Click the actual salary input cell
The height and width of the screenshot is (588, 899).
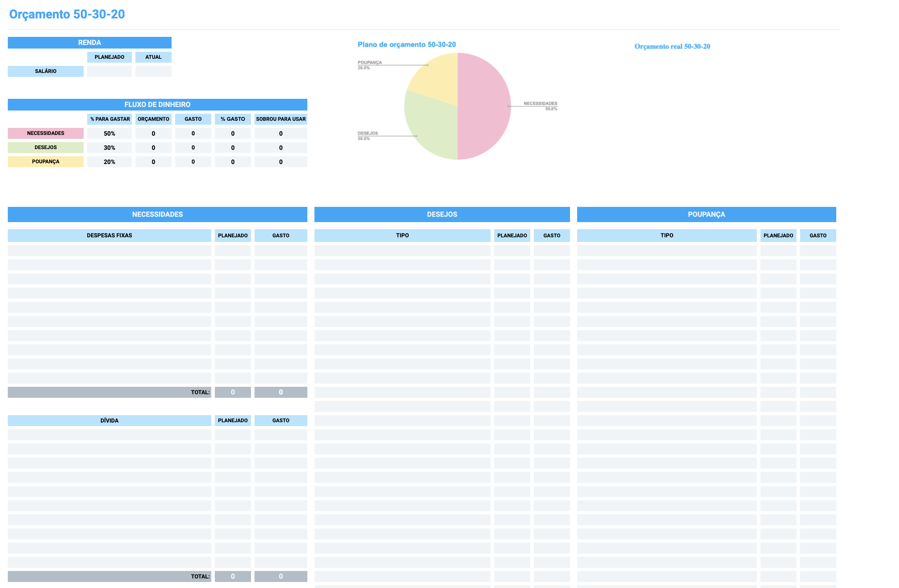[153, 71]
